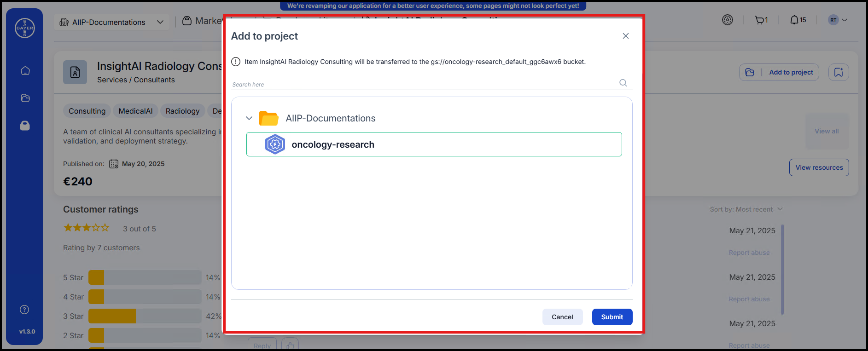Click the bookmark icon button

click(839, 72)
